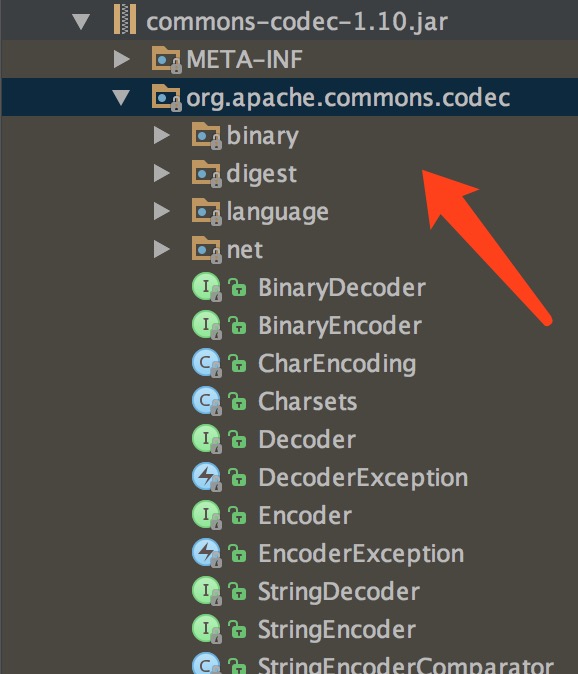Expand the META-INF folder arrow

coord(122,59)
